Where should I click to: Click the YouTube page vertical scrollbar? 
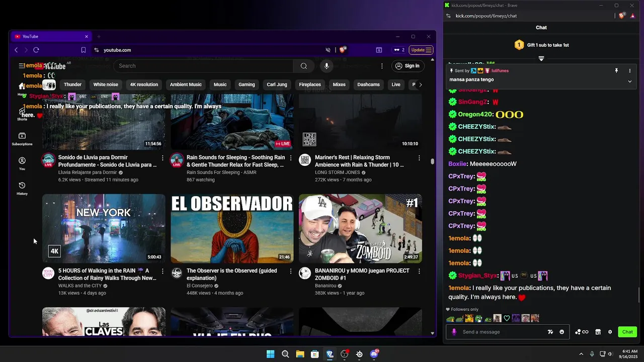point(432,161)
